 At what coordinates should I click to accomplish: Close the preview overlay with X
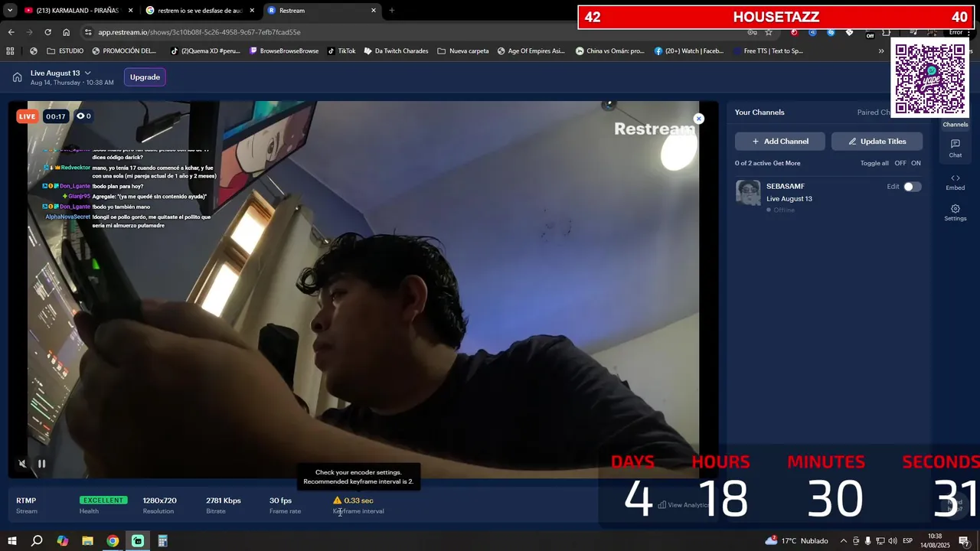point(698,119)
